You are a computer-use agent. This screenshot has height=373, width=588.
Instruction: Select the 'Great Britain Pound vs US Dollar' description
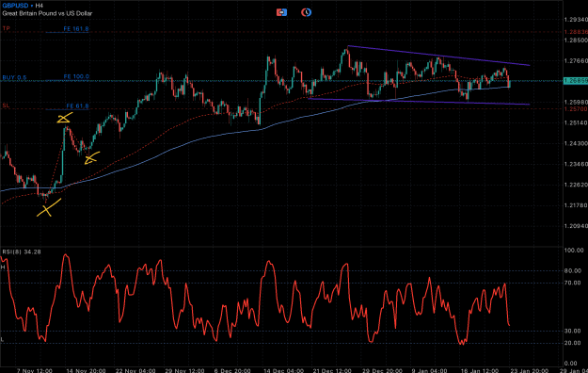[47, 13]
